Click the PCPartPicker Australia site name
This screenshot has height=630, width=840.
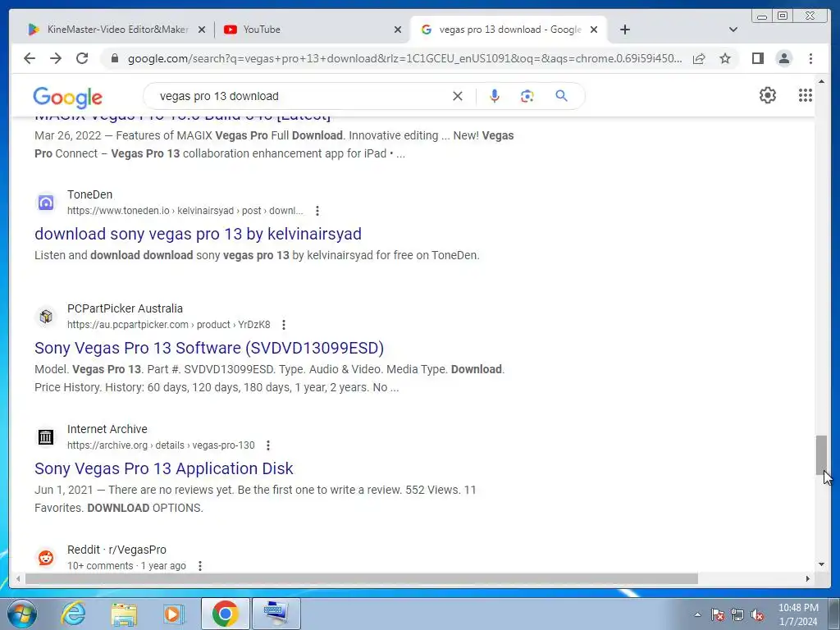tap(125, 308)
